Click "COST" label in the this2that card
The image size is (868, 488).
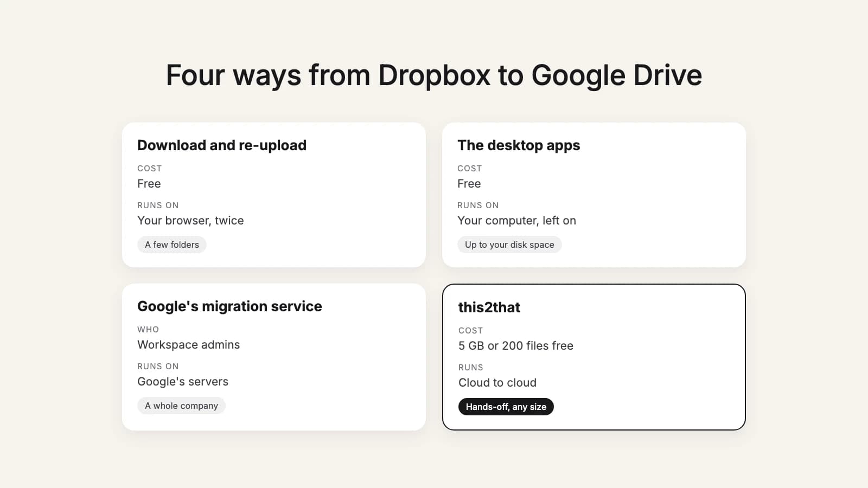[471, 331]
